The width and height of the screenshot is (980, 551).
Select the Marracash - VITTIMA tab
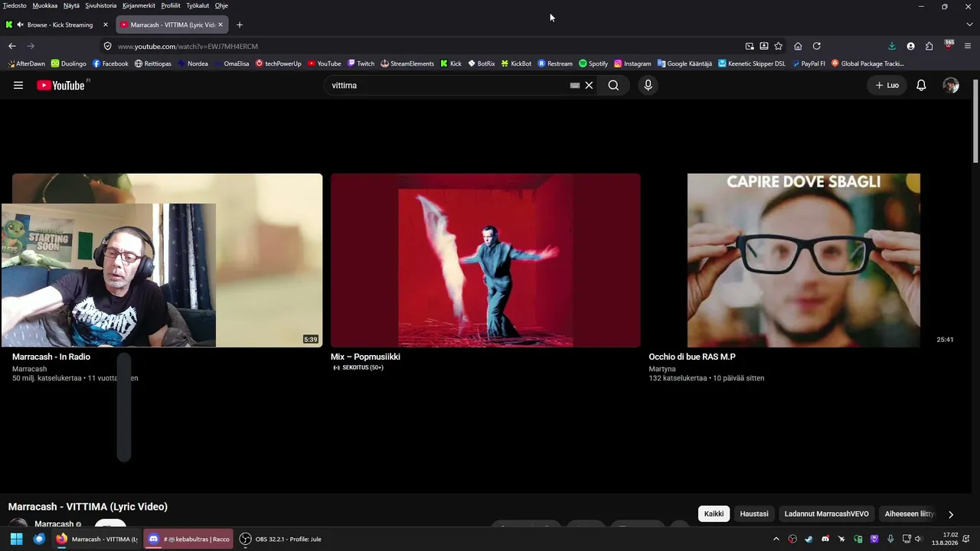point(171,24)
